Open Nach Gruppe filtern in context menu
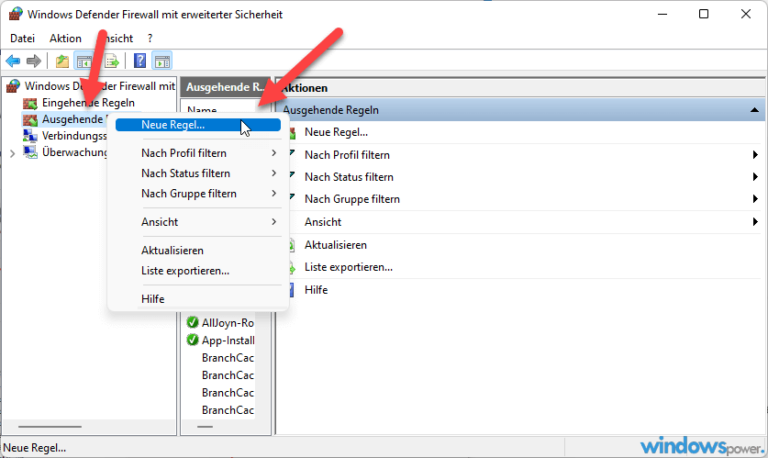768x458 pixels. coord(198,194)
